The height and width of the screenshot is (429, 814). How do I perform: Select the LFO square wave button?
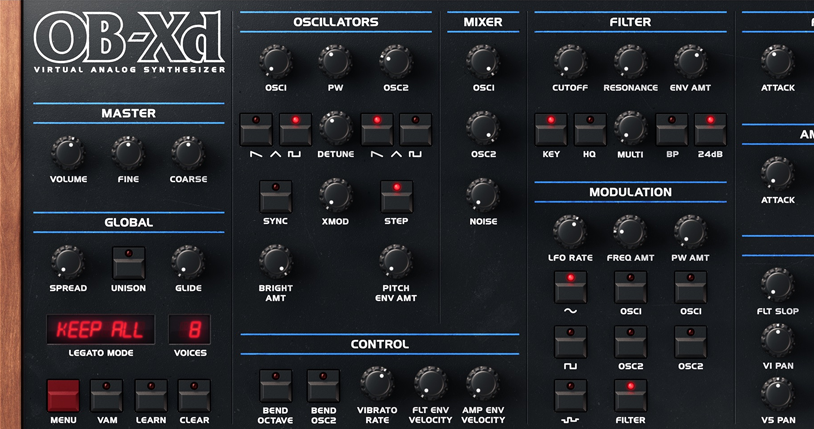570,342
